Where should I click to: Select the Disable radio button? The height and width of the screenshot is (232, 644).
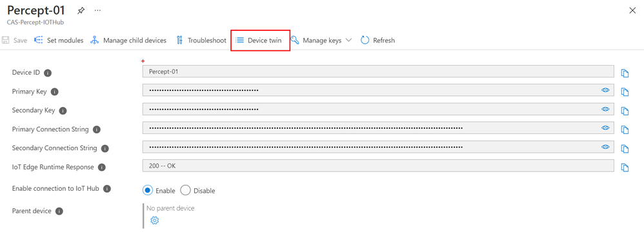click(185, 191)
